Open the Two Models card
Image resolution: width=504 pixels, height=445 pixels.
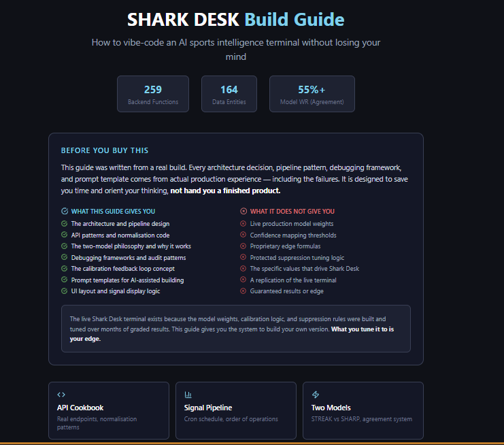[363, 410]
